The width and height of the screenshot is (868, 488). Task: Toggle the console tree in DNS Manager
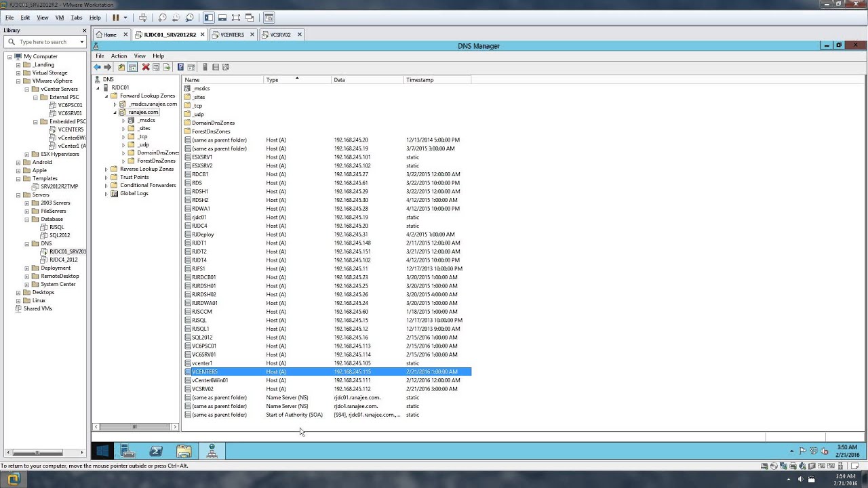[132, 67]
